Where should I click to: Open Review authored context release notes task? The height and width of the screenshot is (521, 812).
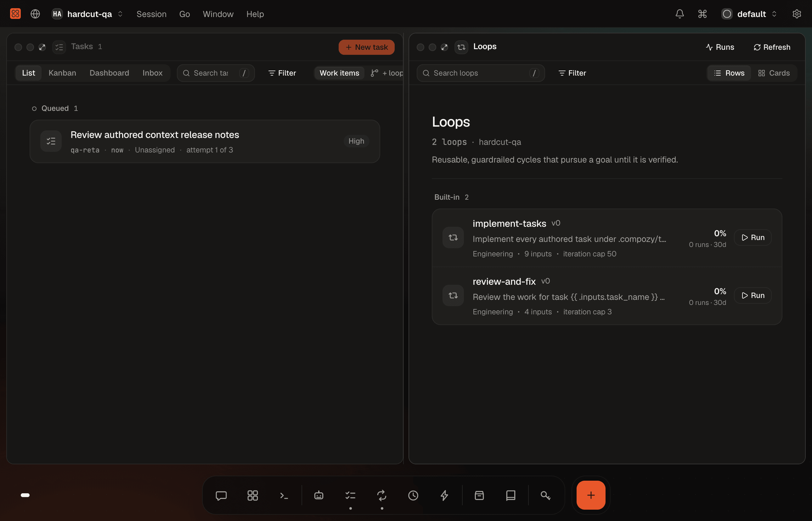(x=205, y=141)
